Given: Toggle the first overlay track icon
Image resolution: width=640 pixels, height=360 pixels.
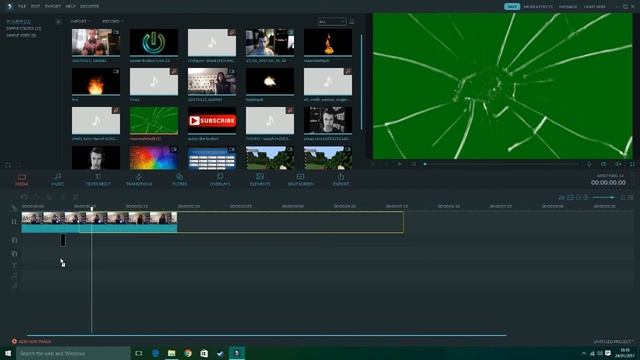Looking at the screenshot, I should coord(14,240).
